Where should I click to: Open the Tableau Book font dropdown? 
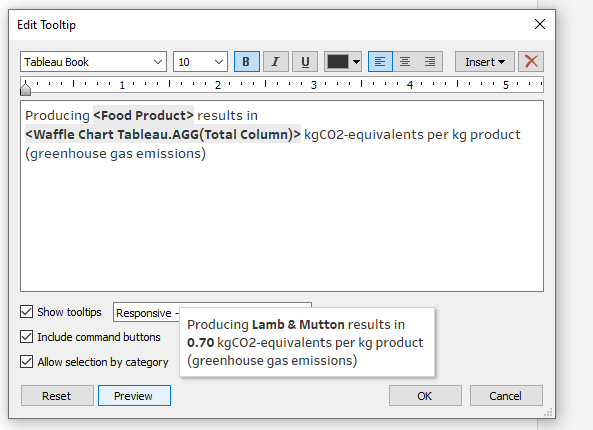coord(93,62)
